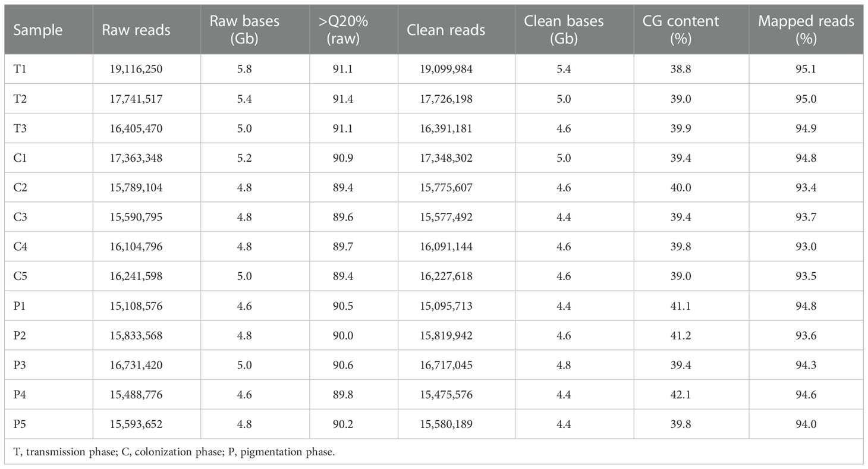The image size is (868, 469).
Task: Select the P5 sample row label
Action: (x=20, y=424)
